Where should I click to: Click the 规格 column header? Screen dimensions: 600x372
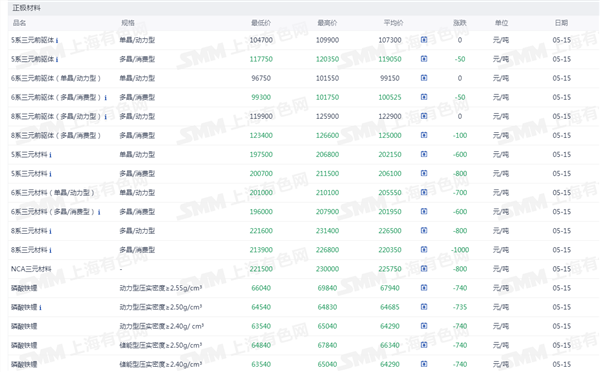pyautogui.click(x=128, y=23)
